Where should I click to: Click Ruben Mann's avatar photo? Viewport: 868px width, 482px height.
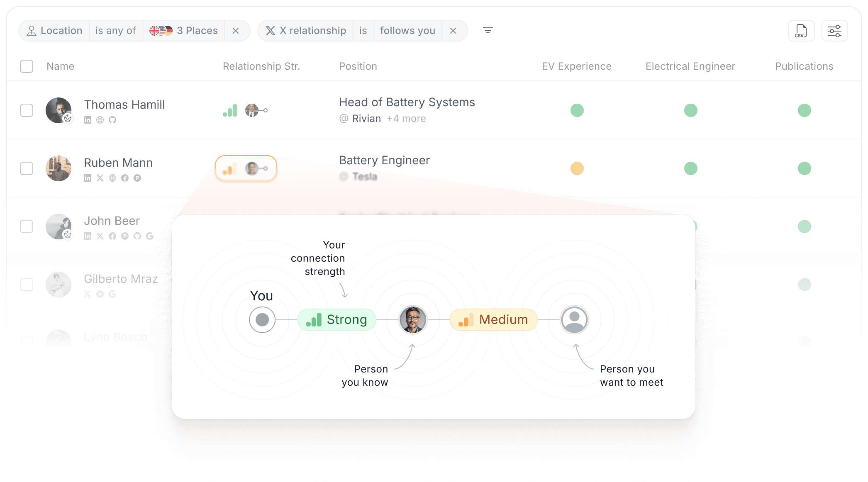point(59,168)
